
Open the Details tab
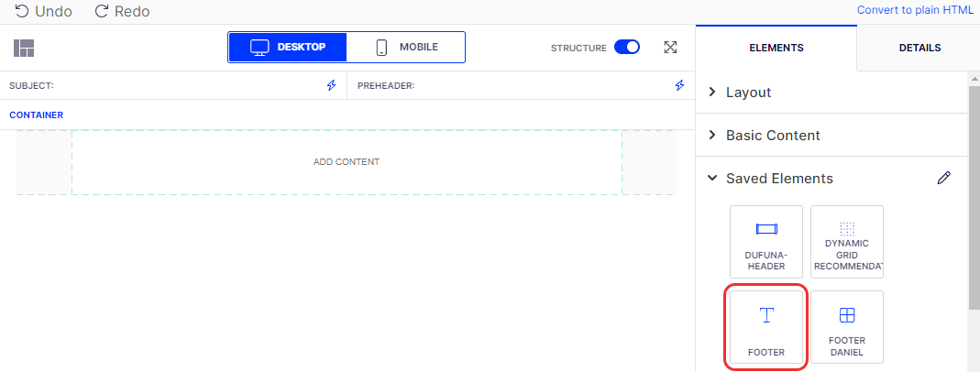pos(919,48)
